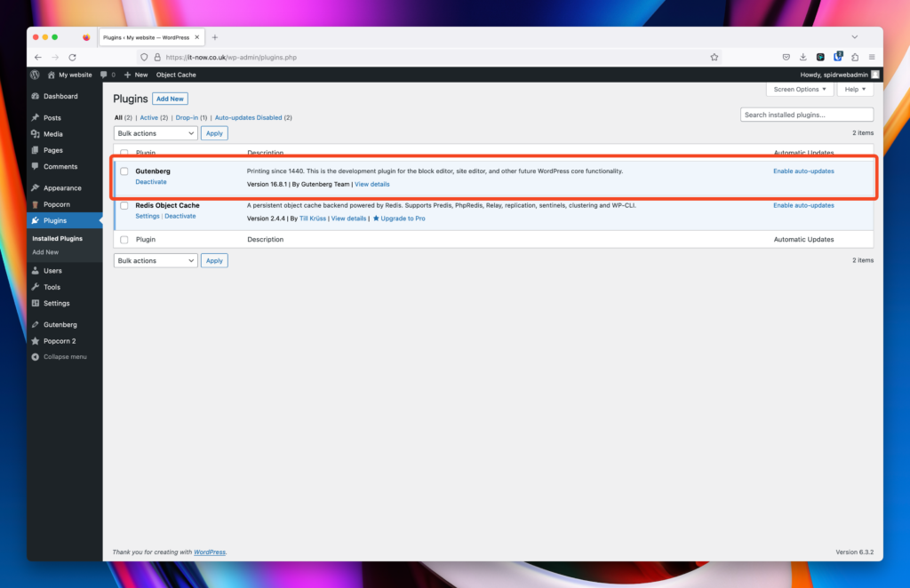Filter plugins by Drop-in
Image resolution: width=910 pixels, height=588 pixels.
[187, 118]
